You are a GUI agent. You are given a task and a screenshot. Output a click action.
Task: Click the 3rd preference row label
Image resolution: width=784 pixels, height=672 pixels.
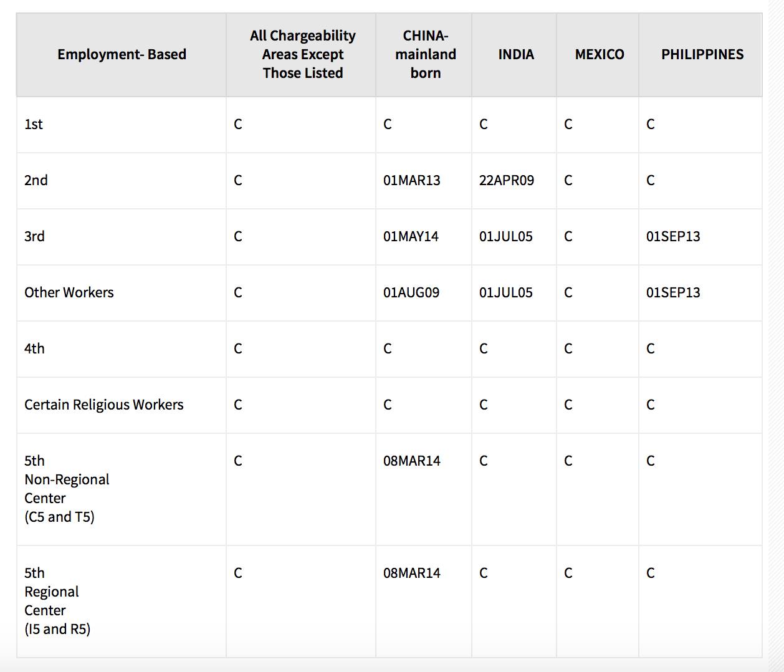(x=34, y=237)
